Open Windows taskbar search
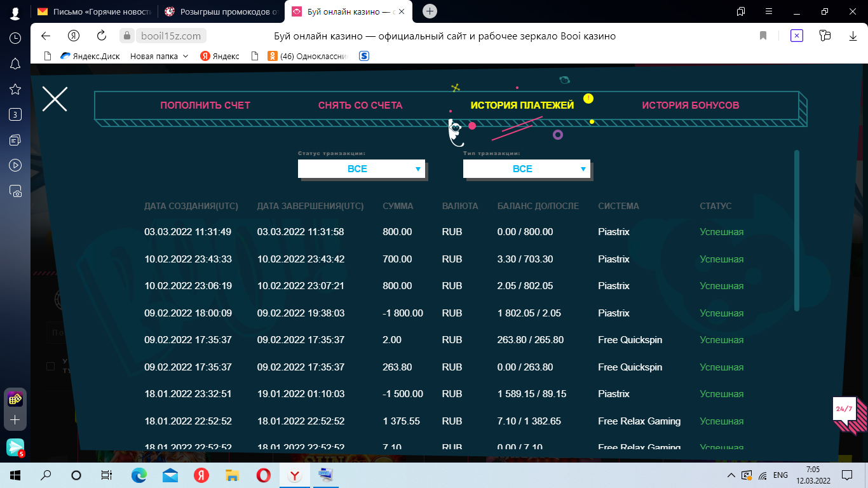The height and width of the screenshot is (488, 868). click(46, 475)
